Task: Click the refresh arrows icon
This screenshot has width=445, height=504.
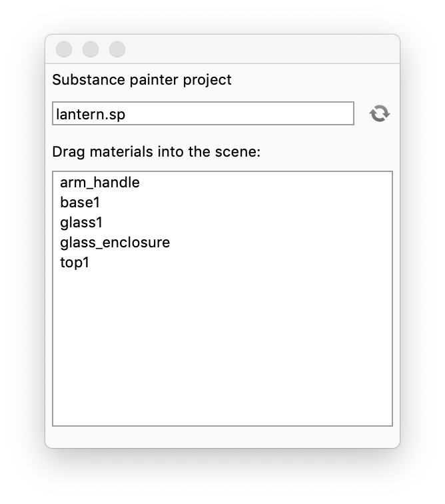Action: pyautogui.click(x=380, y=113)
